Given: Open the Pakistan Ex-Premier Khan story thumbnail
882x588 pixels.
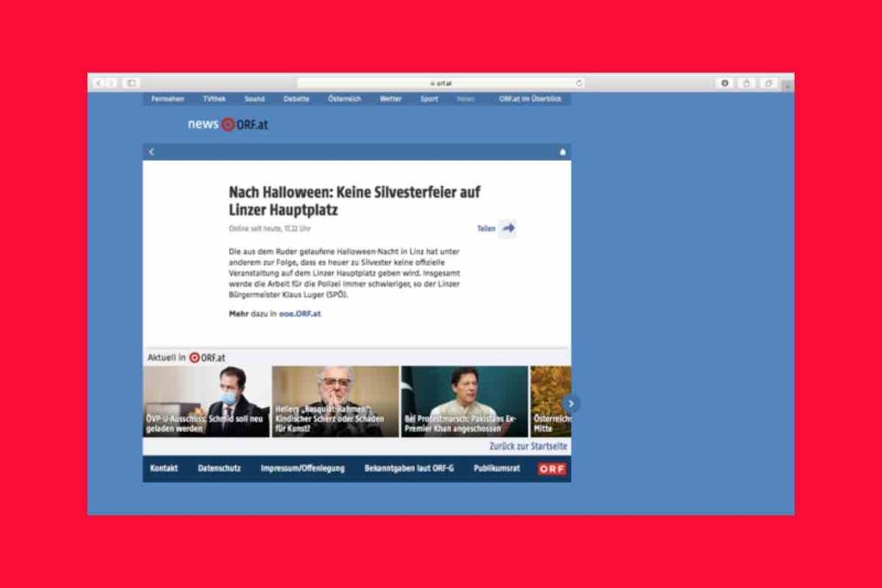Looking at the screenshot, I should click(x=464, y=401).
